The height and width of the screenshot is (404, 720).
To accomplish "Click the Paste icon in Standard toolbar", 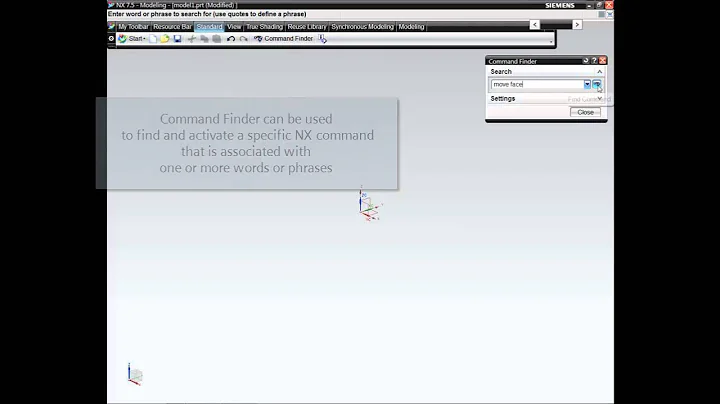I will (217, 39).
